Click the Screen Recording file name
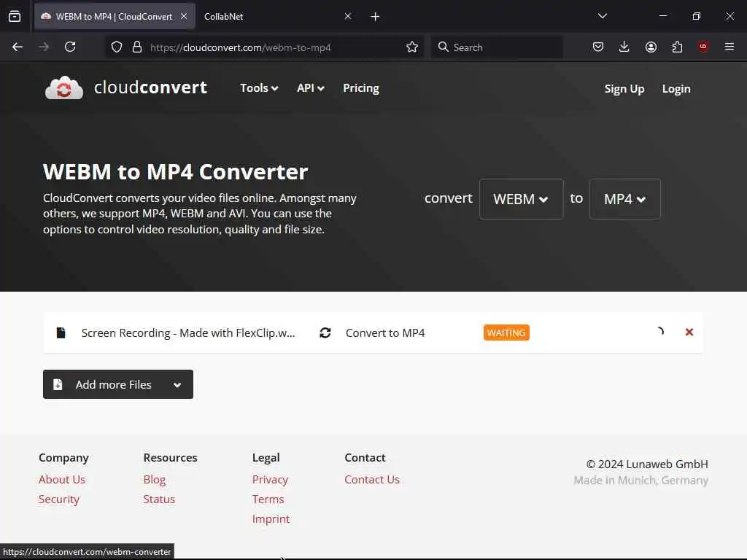Viewport: 747px width, 560px height. pyautogui.click(x=188, y=332)
